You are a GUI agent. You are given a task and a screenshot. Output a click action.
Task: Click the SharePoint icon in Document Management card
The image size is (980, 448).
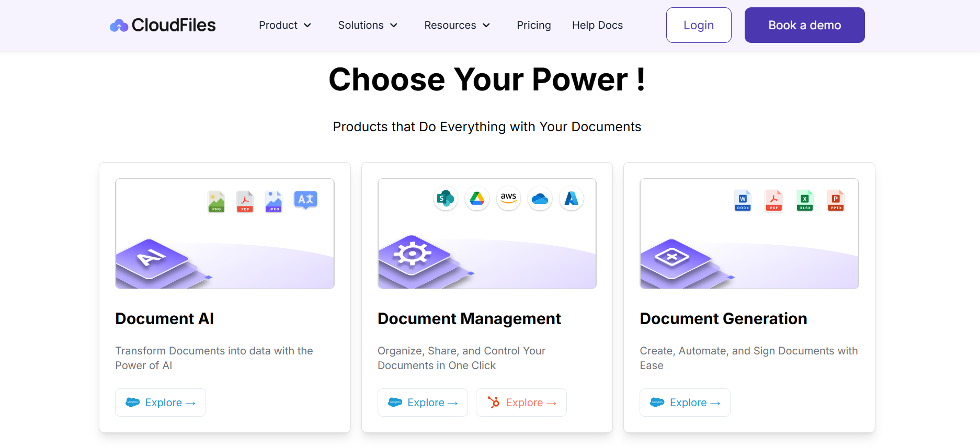pos(446,199)
